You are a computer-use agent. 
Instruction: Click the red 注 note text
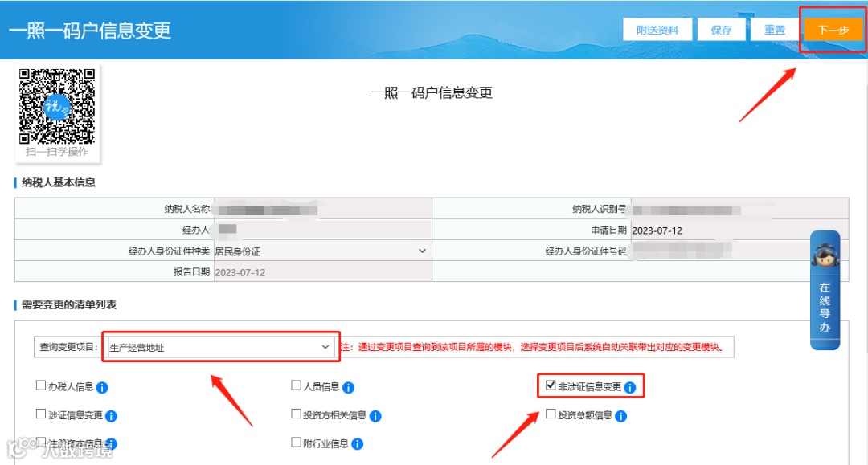[x=532, y=347]
